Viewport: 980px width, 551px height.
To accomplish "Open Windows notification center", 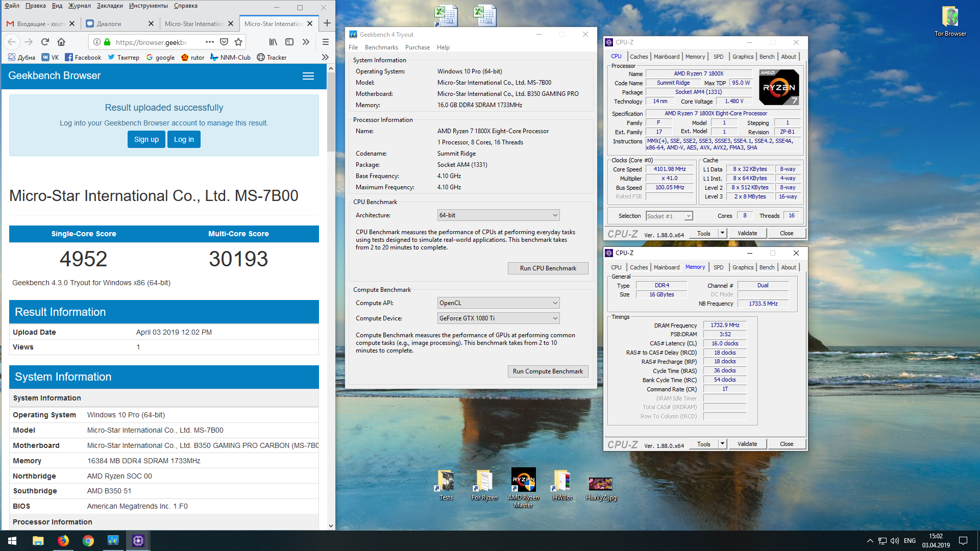I will tap(963, 541).
